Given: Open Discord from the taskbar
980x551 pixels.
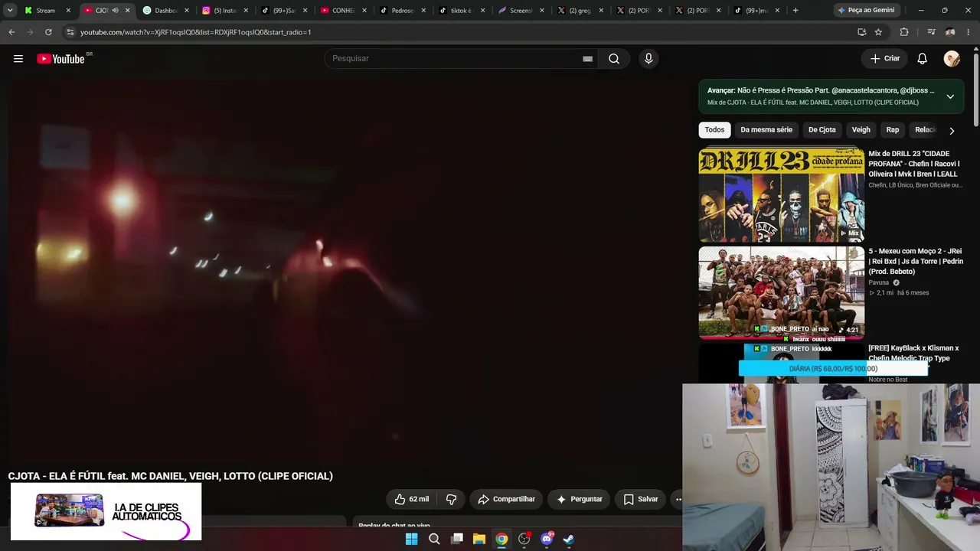Looking at the screenshot, I should (x=547, y=539).
